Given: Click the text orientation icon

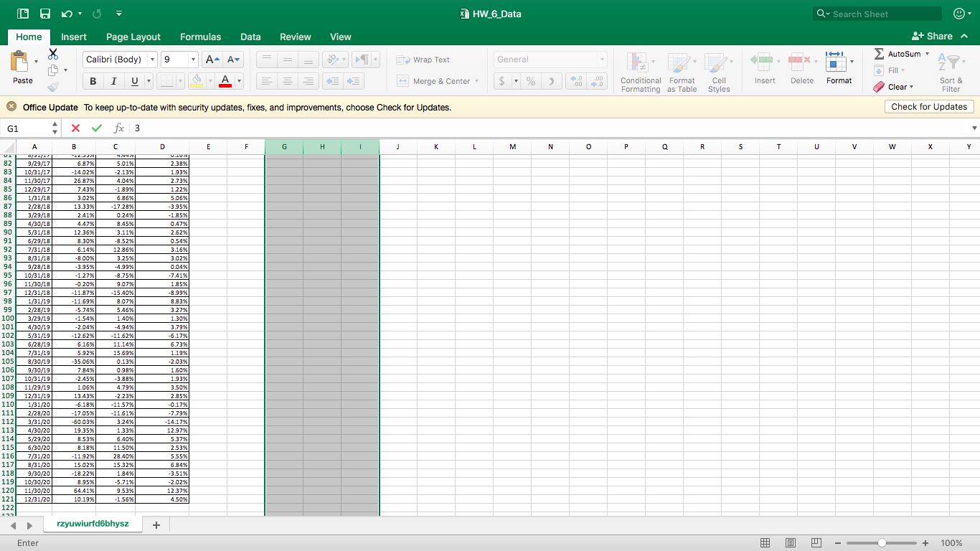Looking at the screenshot, I should 331,60.
